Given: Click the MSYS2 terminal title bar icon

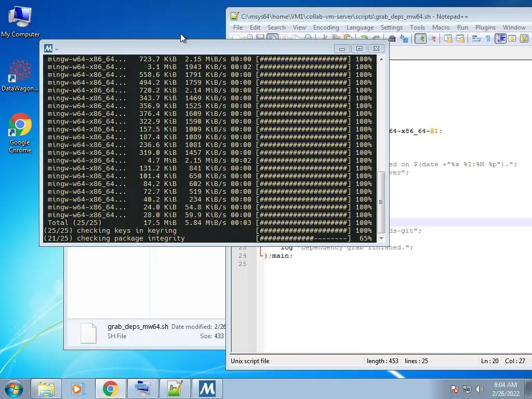Looking at the screenshot, I should pos(48,48).
